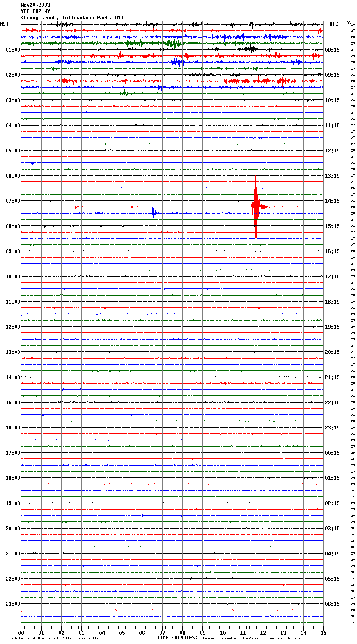Viewport: 357px width, 644px height.
Task: Click the 22:15 UTC time label
Action: click(x=332, y=403)
